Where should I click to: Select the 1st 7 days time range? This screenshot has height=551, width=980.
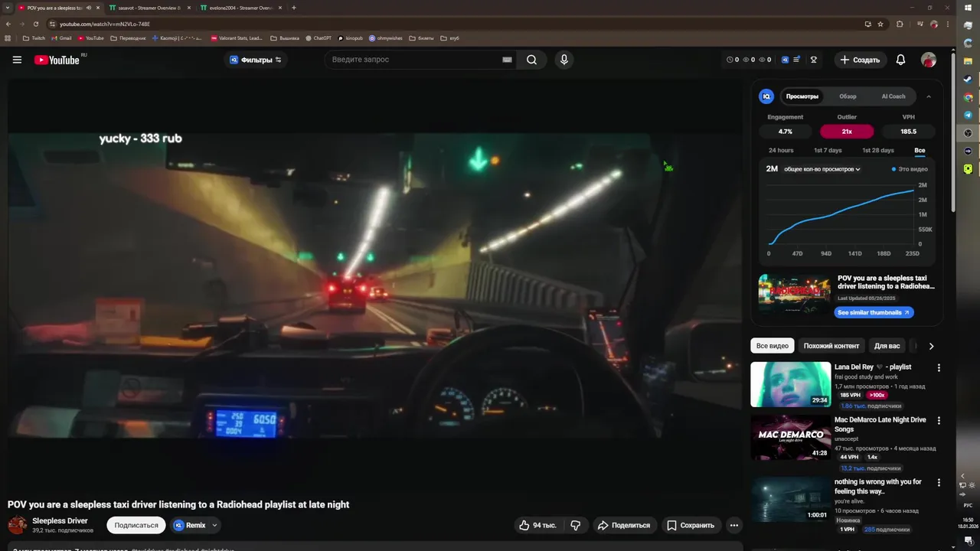[828, 151]
